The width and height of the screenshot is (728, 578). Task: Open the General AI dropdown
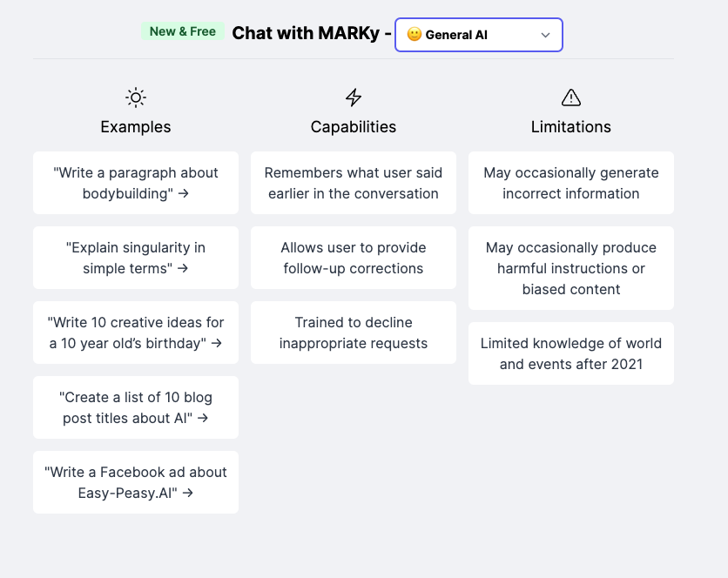click(478, 35)
